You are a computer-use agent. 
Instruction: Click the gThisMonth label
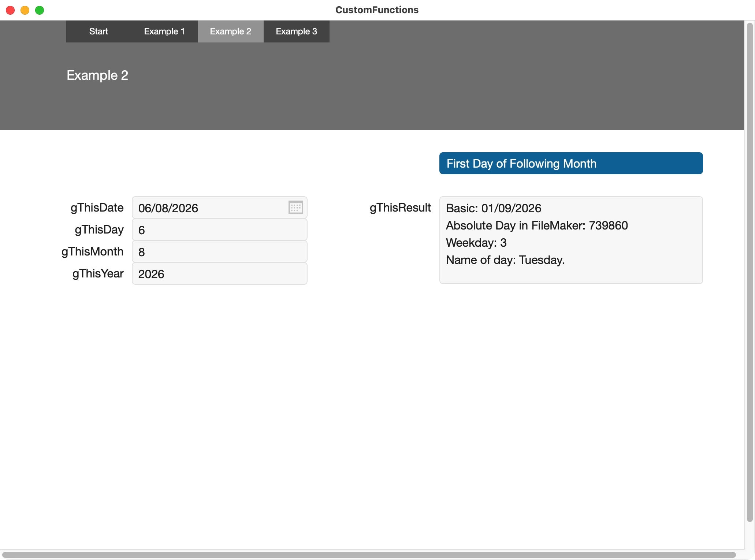tap(92, 252)
